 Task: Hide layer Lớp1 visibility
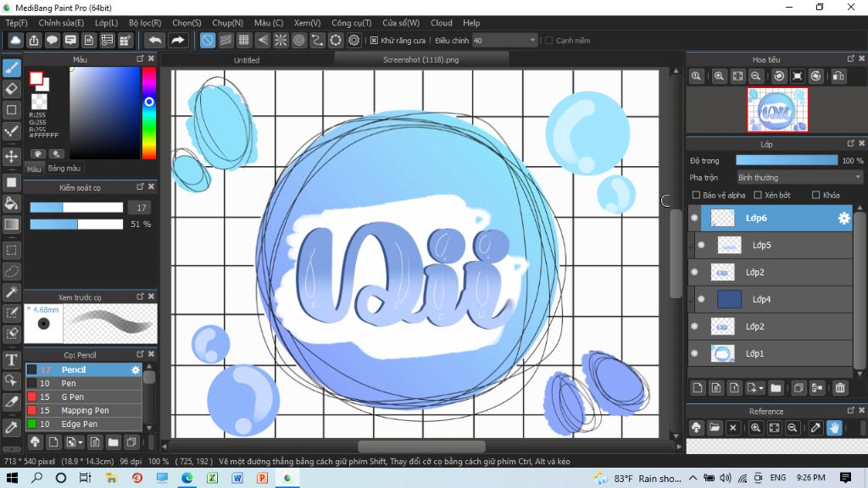[x=694, y=353]
